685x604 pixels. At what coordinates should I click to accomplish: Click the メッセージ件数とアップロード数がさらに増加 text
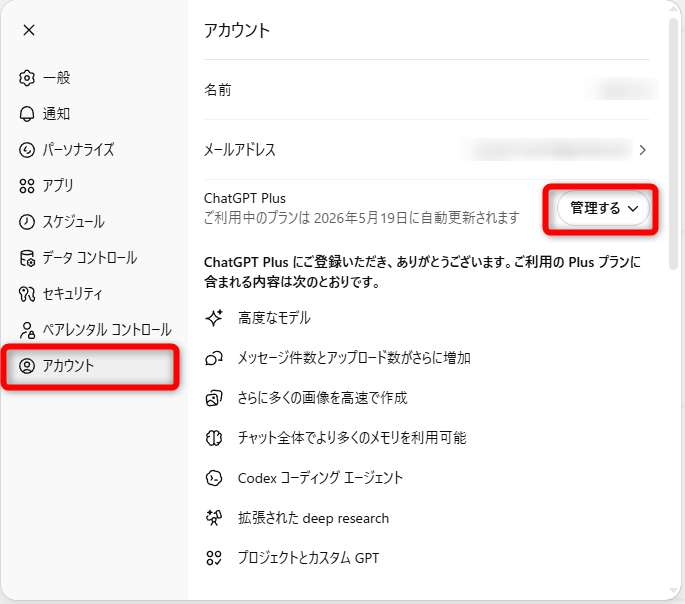(x=354, y=358)
